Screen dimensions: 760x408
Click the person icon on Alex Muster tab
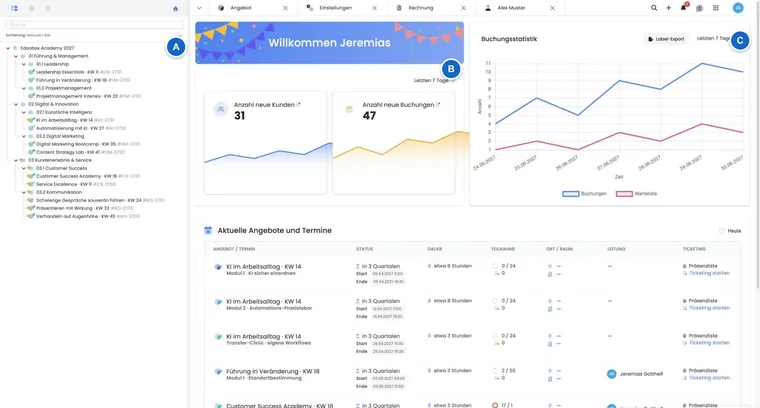click(x=488, y=8)
